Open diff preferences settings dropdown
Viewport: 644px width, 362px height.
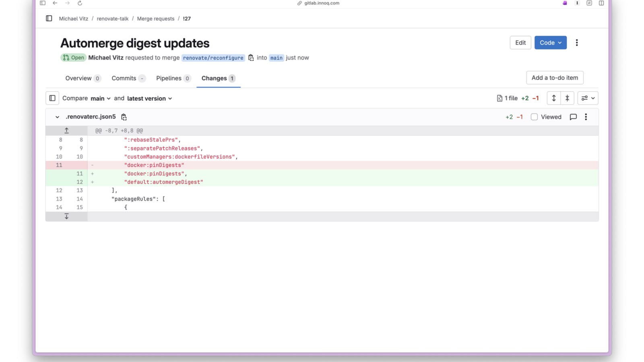click(x=588, y=98)
